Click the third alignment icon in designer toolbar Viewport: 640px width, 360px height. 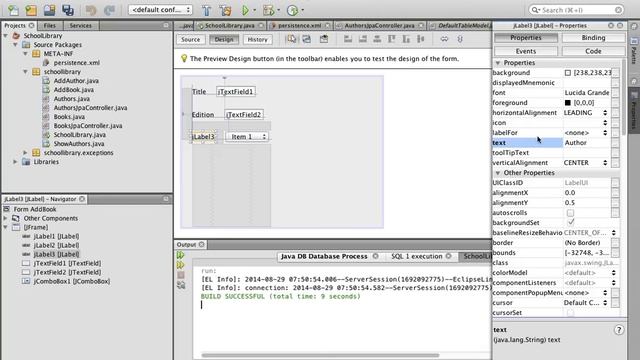click(377, 39)
